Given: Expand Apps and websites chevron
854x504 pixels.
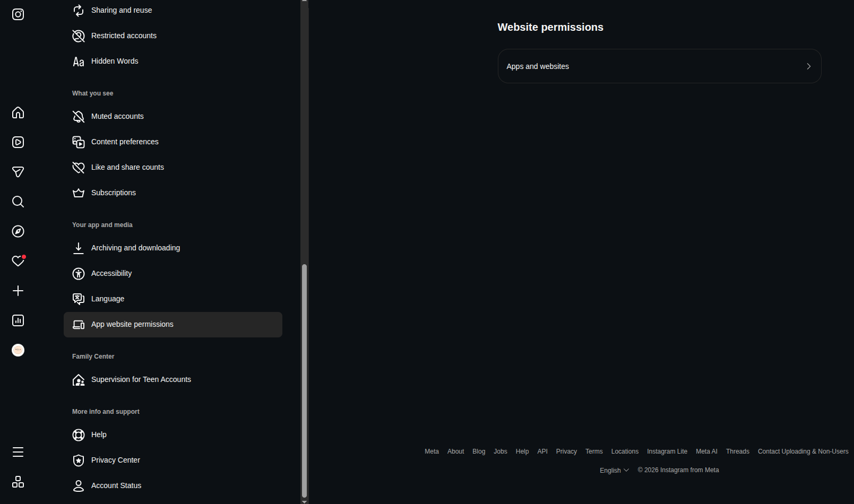Looking at the screenshot, I should pos(808,66).
